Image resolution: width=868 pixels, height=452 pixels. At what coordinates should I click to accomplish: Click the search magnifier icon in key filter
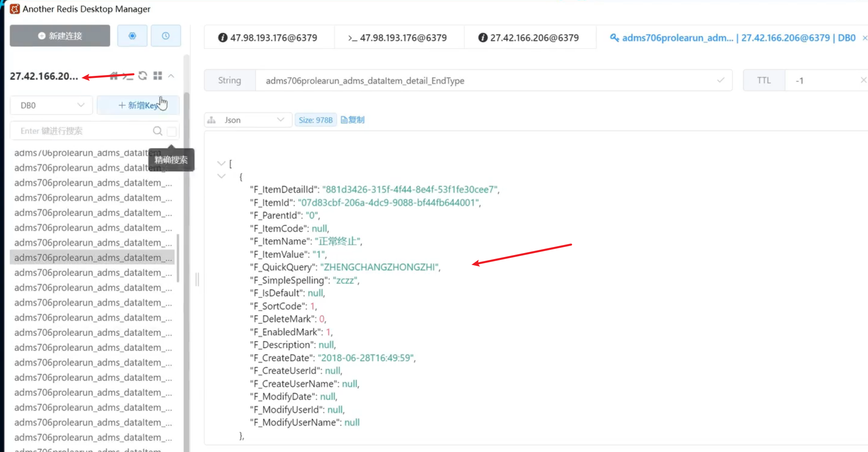coord(157,131)
